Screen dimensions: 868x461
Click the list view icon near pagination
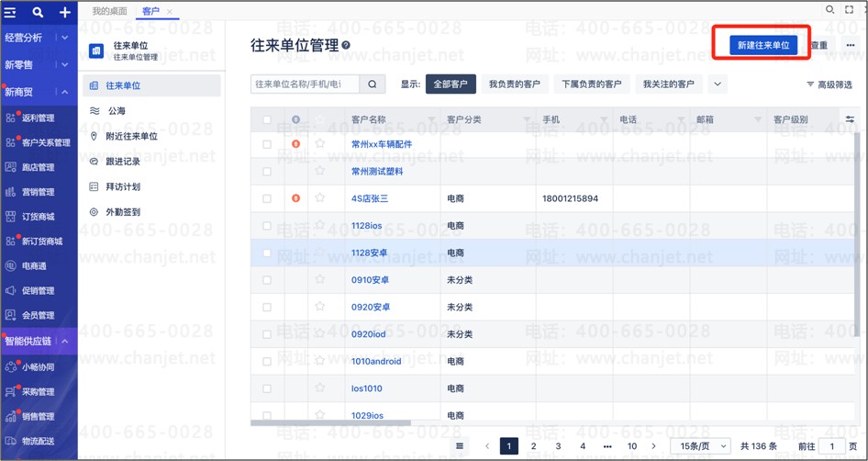[x=460, y=446]
